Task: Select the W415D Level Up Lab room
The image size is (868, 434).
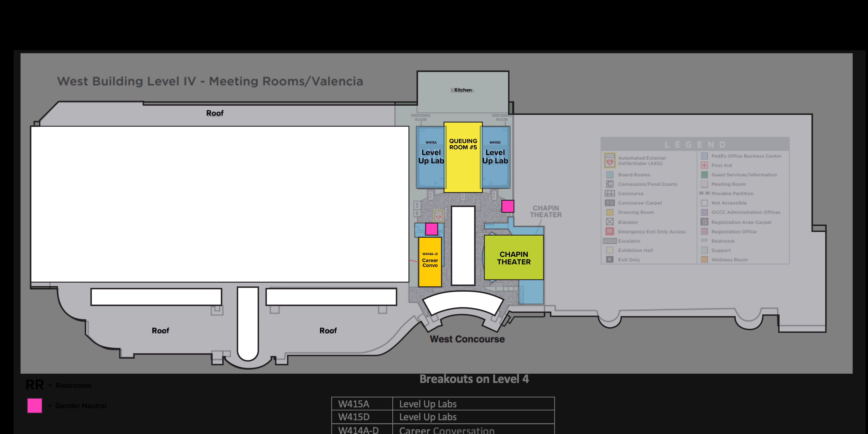Action: [x=495, y=157]
